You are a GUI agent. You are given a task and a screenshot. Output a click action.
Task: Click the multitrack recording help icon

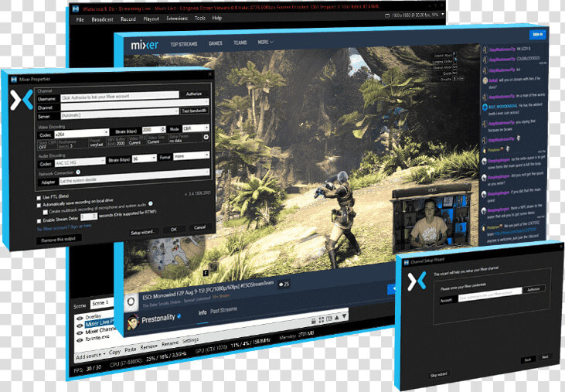150,204
